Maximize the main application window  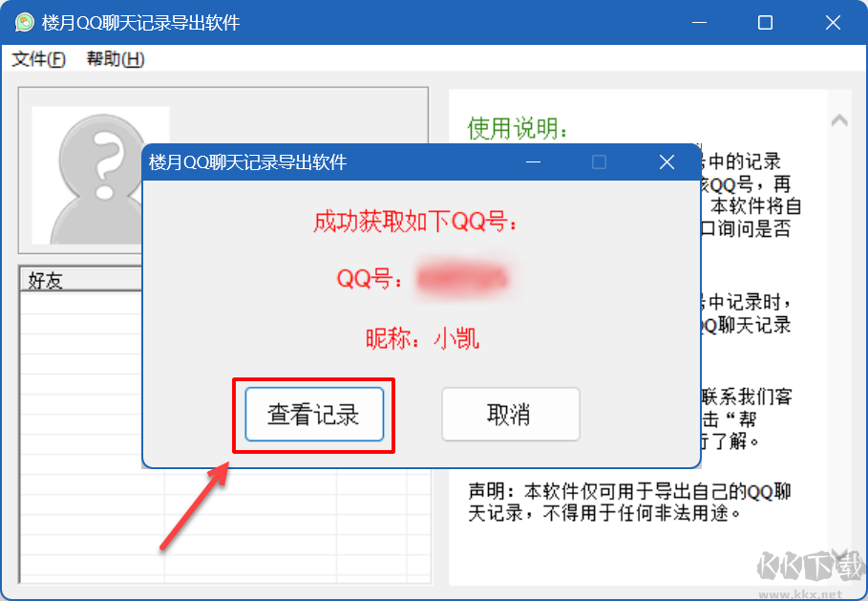tap(766, 23)
